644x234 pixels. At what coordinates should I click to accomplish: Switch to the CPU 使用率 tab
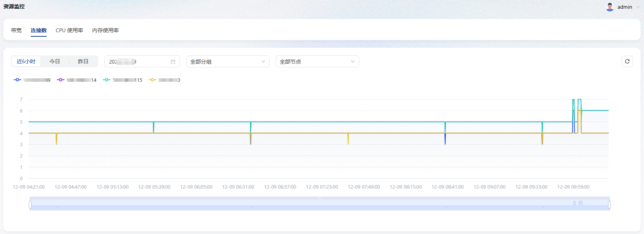[x=69, y=30]
